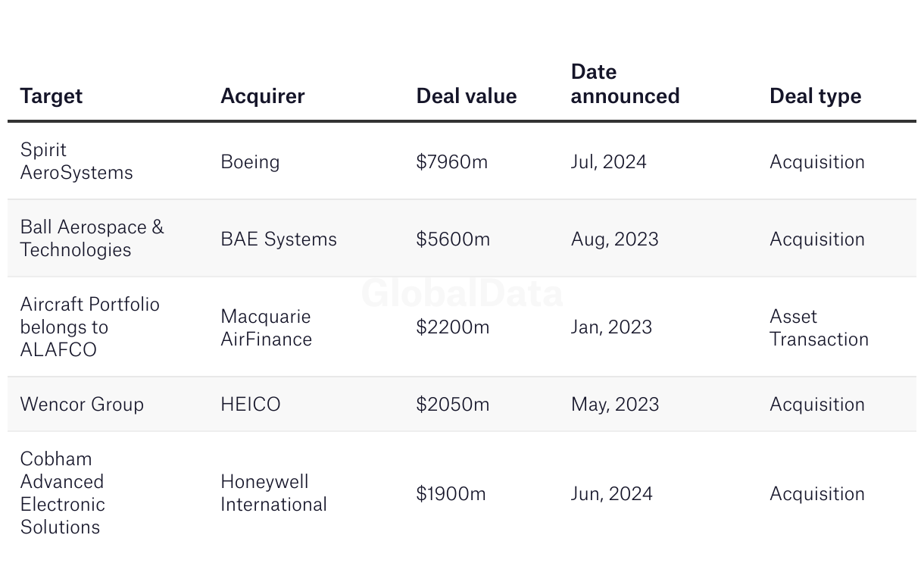Open the Wencor Group target

pos(82,405)
